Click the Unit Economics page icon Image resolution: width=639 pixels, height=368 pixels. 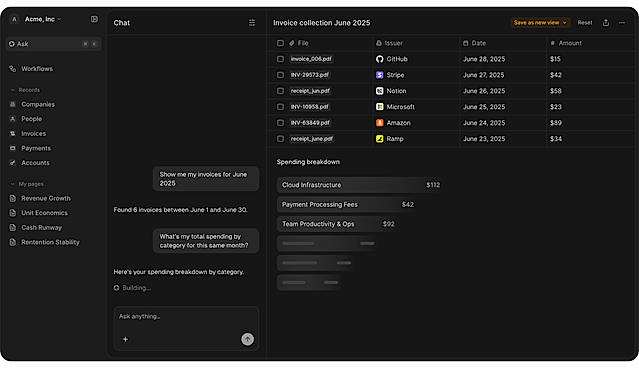13,213
